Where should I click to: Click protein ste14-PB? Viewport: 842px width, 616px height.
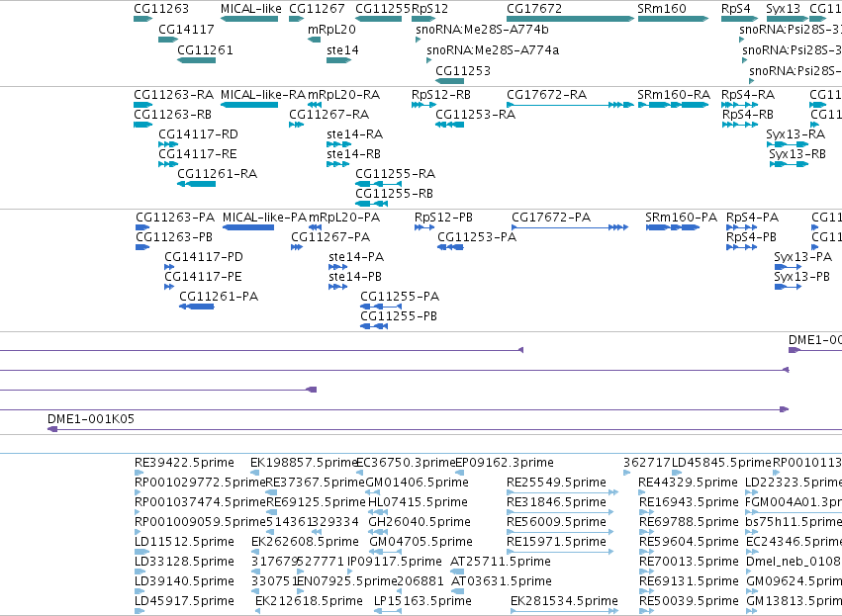pos(355,278)
